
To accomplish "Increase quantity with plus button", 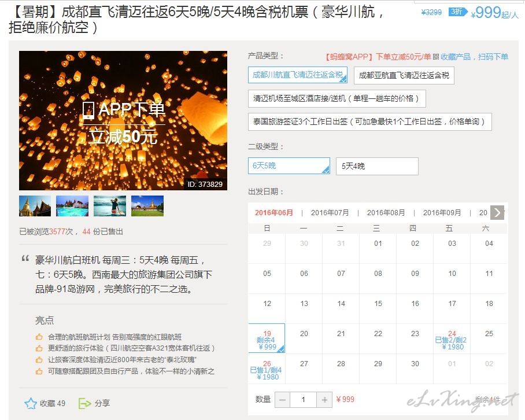I will tap(324, 400).
